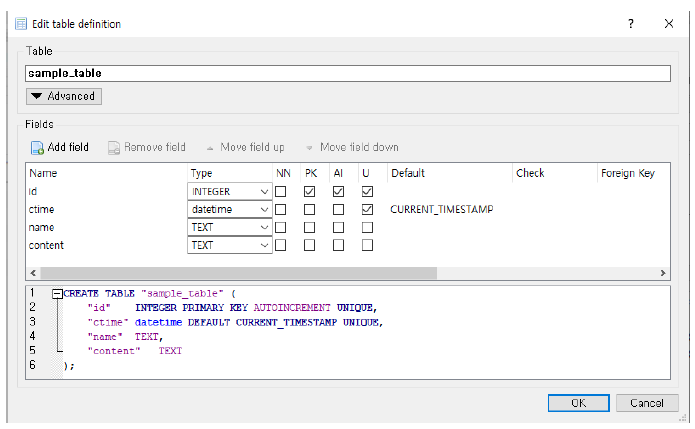Enable AI checkbox for ctime field
Image resolution: width=695 pixels, height=429 pixels.
(x=338, y=209)
